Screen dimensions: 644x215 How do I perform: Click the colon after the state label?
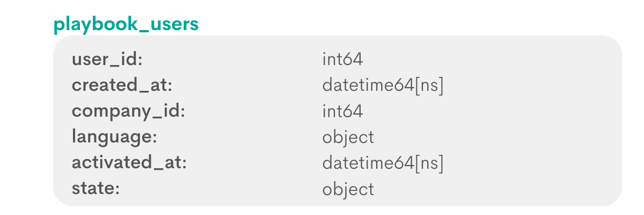pyautogui.click(x=116, y=190)
